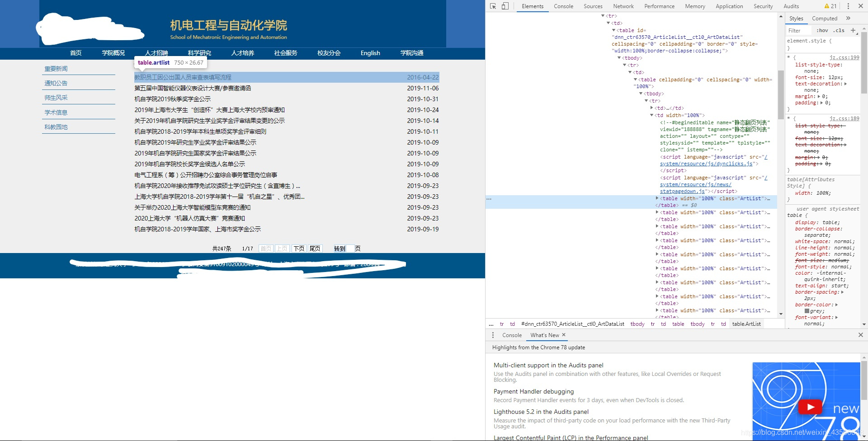Open the Memory tab
Screen dimensions: 868x441
tap(695, 6)
